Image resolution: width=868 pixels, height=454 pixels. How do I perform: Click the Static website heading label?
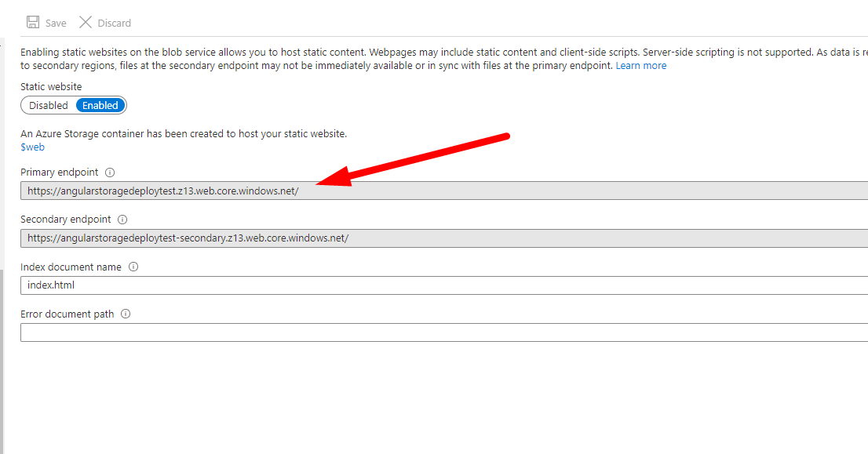click(x=51, y=87)
